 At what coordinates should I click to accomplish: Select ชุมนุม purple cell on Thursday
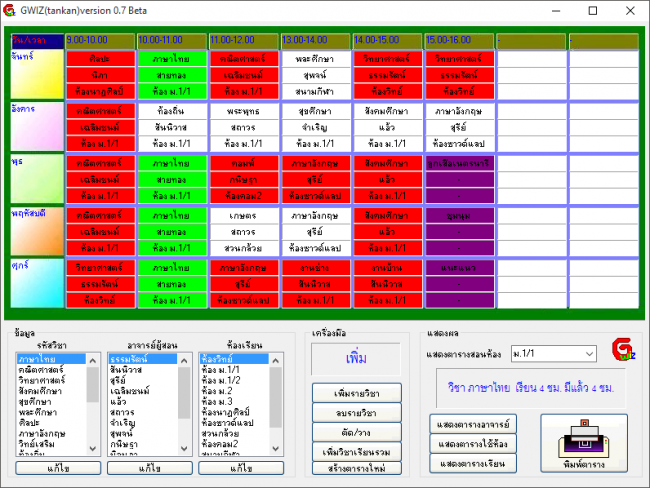(x=459, y=215)
